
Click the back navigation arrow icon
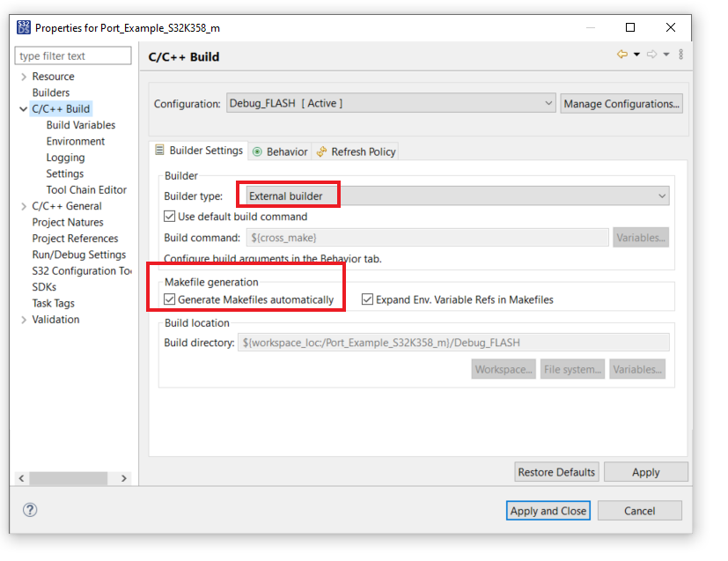[x=621, y=55]
